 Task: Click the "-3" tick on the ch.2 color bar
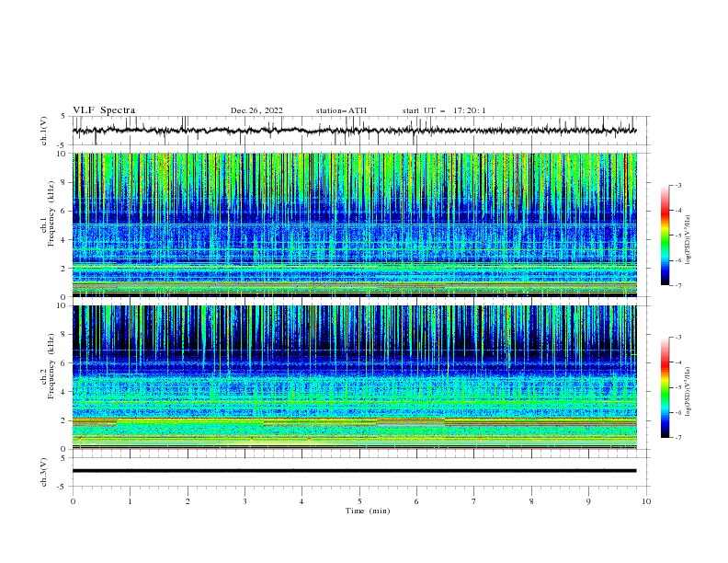pos(677,338)
